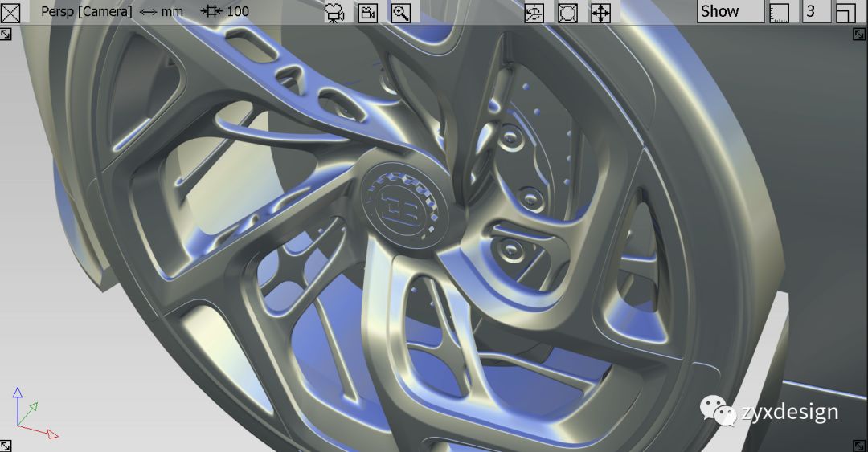868x452 pixels.
Task: Click the top-right viewport corner arrow icon
Action: 859,35
